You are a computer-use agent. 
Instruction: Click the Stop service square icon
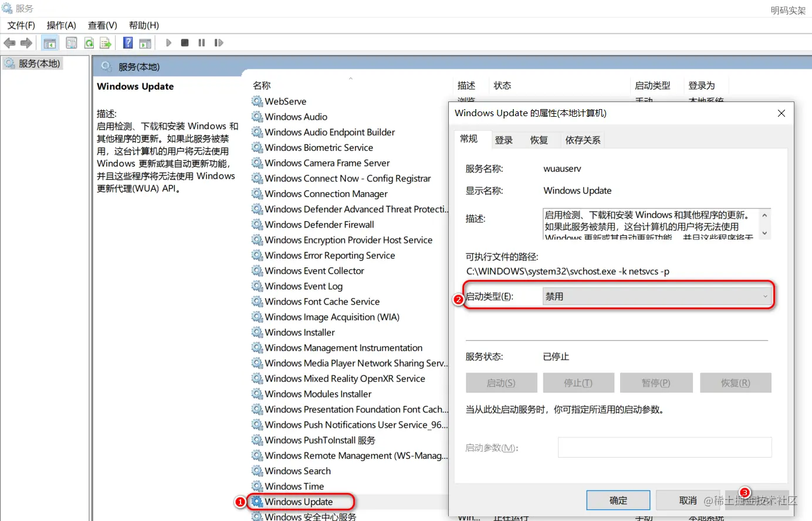point(185,43)
